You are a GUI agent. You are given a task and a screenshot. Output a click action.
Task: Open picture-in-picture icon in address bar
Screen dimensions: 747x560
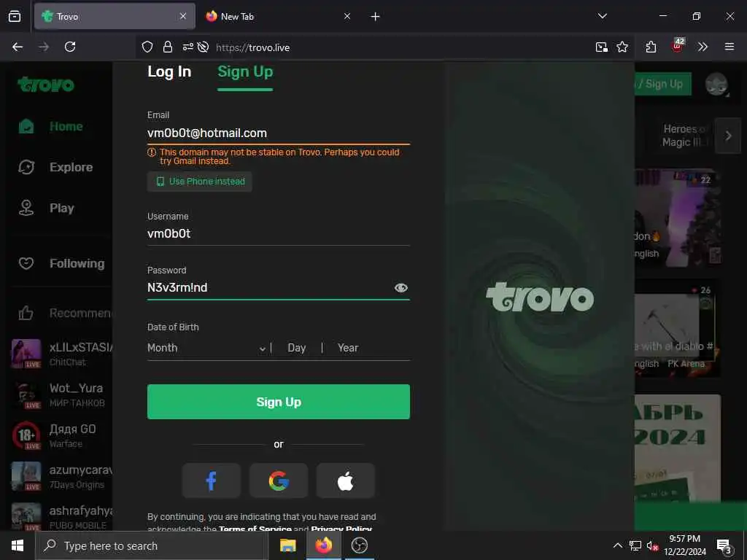point(602,47)
